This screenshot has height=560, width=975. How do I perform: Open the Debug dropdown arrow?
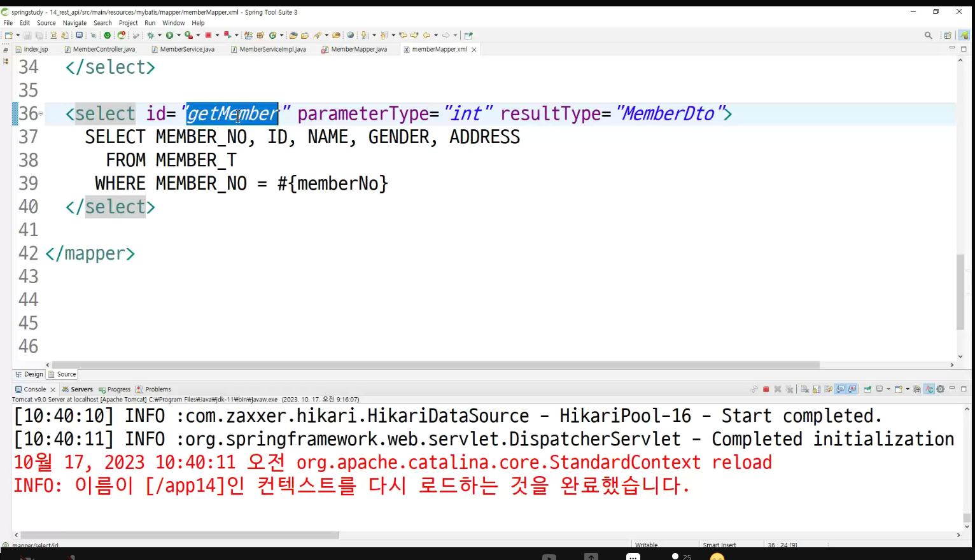(x=160, y=36)
